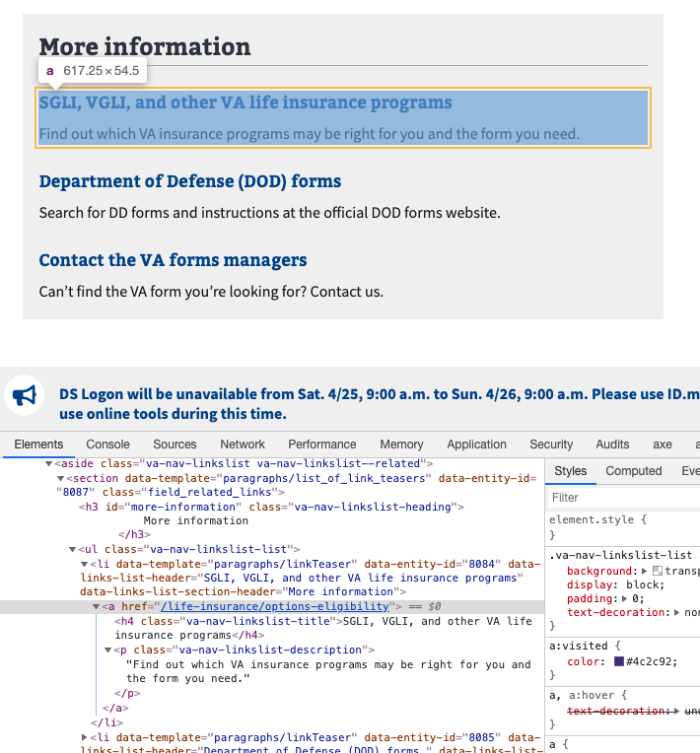Click the megaphone announcement icon
The image size is (700, 753).
[25, 395]
